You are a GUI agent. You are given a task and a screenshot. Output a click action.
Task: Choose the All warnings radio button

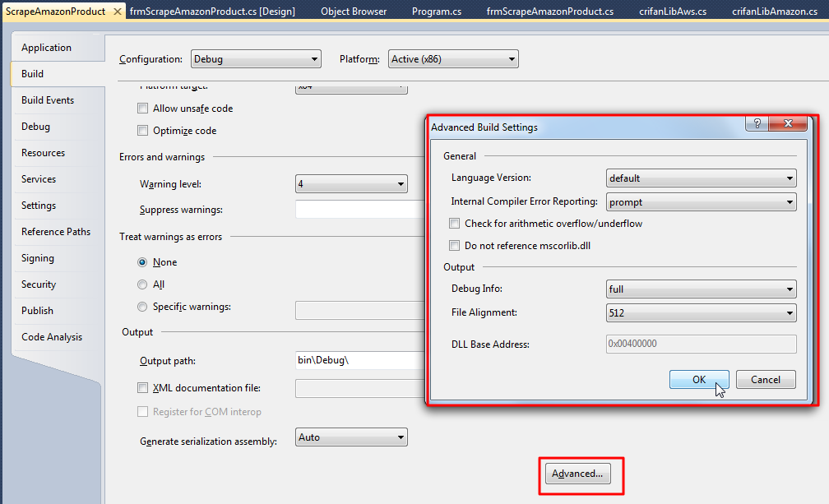click(142, 284)
